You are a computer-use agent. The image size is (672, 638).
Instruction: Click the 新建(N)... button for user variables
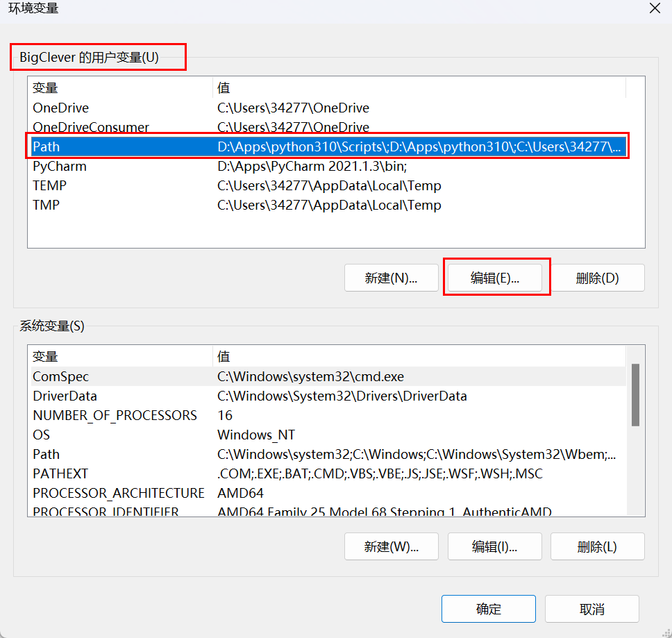392,278
